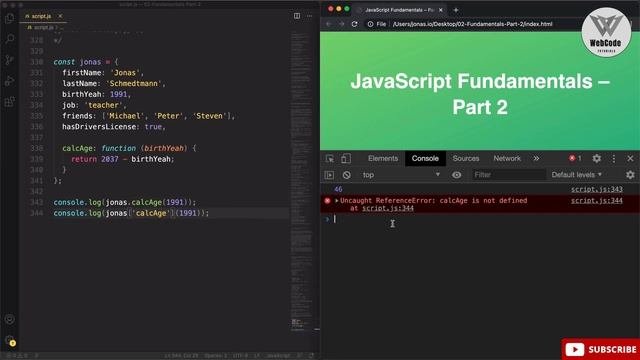Open Source Control view in activity bar
The width and height of the screenshot is (640, 360).
click(x=9, y=60)
